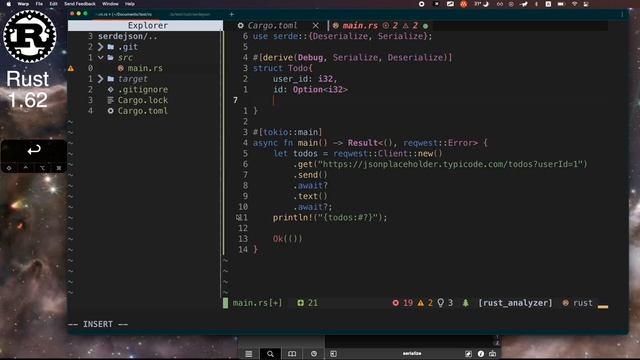The image size is (640, 360).
Task: Open the .gitignore file entry
Action: (142, 89)
